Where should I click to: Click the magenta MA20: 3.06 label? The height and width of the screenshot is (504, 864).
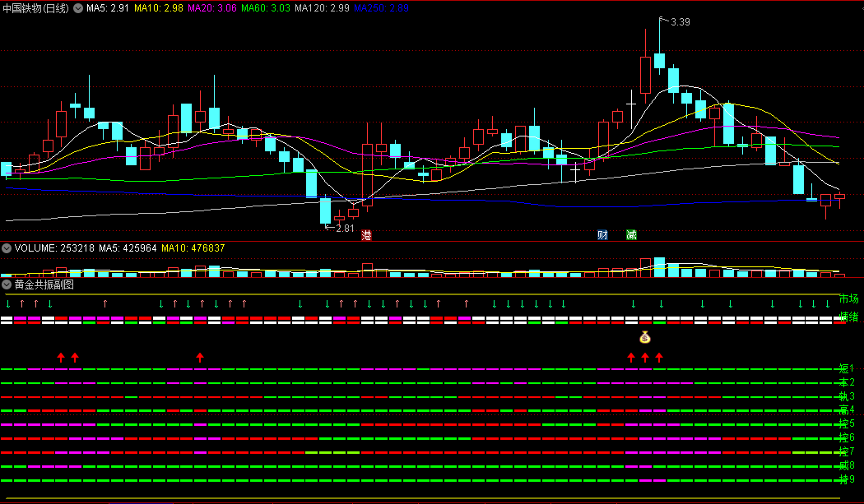tap(212, 8)
